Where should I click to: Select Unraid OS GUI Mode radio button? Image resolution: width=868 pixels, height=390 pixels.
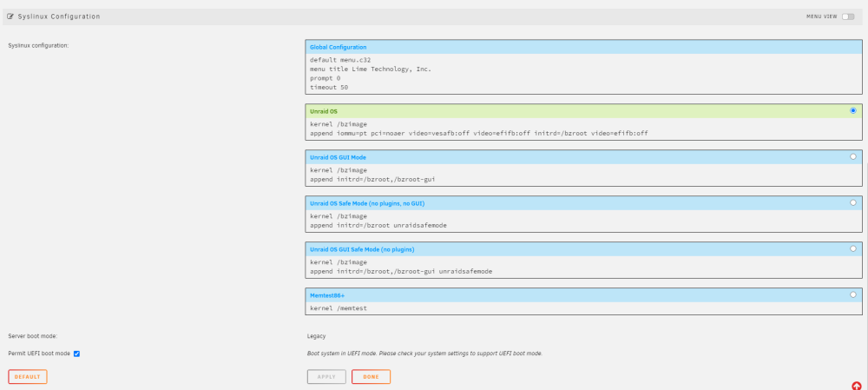point(853,156)
